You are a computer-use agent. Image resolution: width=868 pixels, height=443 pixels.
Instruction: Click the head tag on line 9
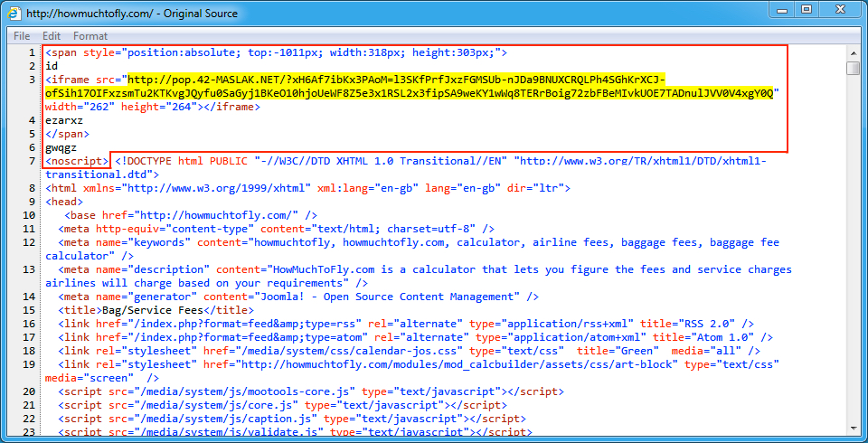(64, 202)
